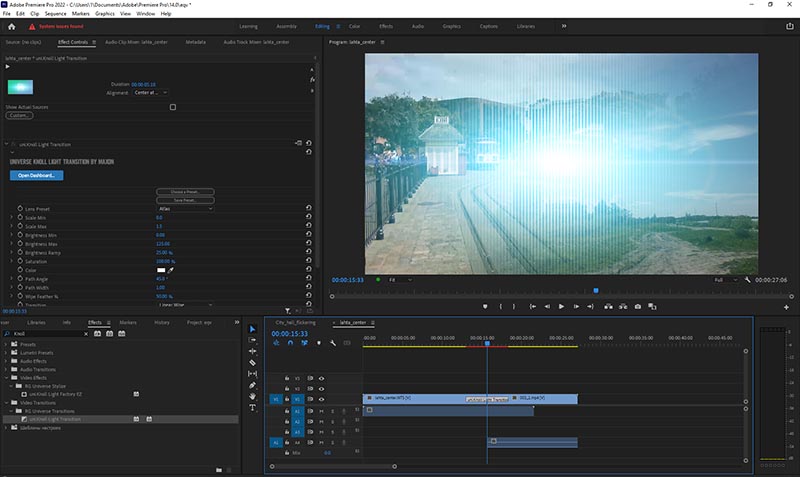Image resolution: width=800 pixels, height=477 pixels.
Task: Mute audio track A1
Action: click(321, 411)
